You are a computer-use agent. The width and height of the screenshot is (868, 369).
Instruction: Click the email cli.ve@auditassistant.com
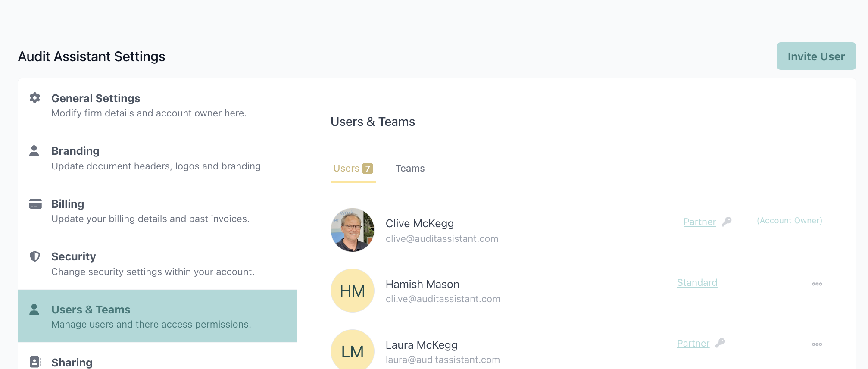pyautogui.click(x=443, y=299)
